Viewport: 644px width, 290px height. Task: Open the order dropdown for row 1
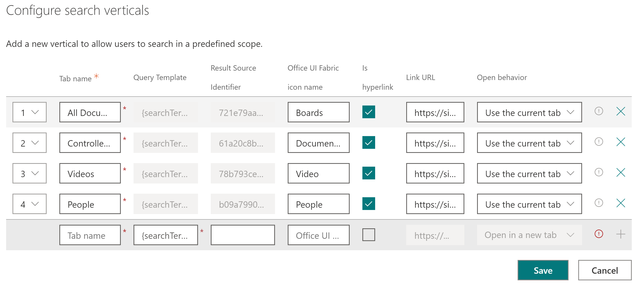29,112
